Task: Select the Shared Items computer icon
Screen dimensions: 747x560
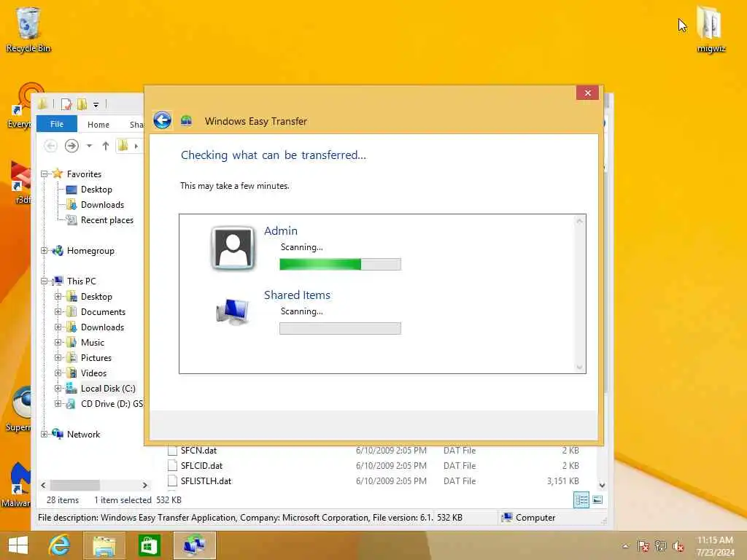Action: [232, 311]
